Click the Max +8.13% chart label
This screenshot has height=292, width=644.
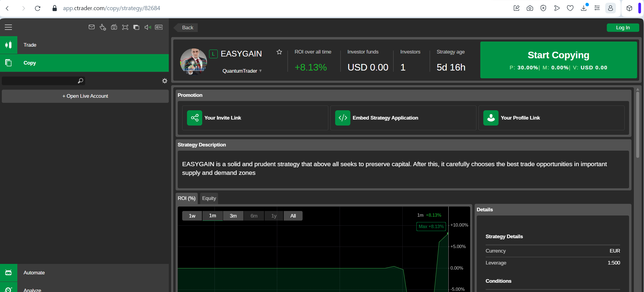click(x=431, y=227)
